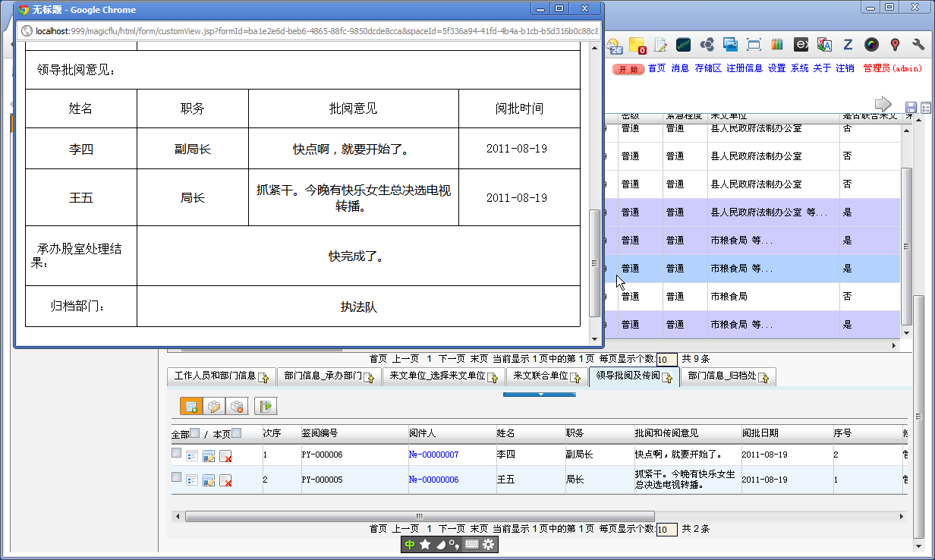Open the colorful books extension icon

point(777,46)
